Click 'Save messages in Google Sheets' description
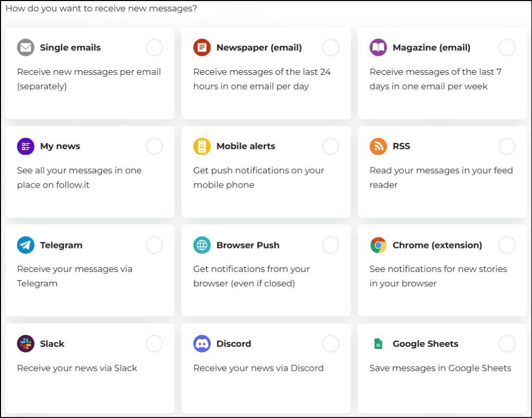This screenshot has width=532, height=418. pos(440,368)
